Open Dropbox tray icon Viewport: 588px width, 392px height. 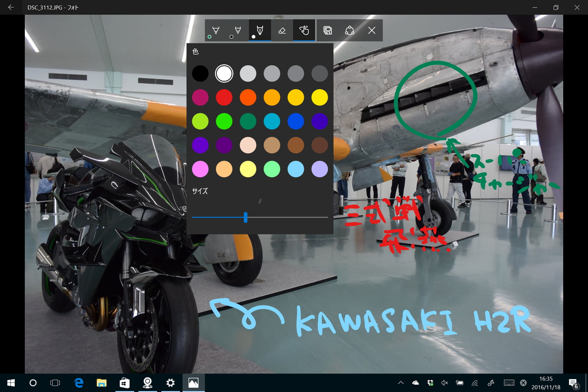430,383
